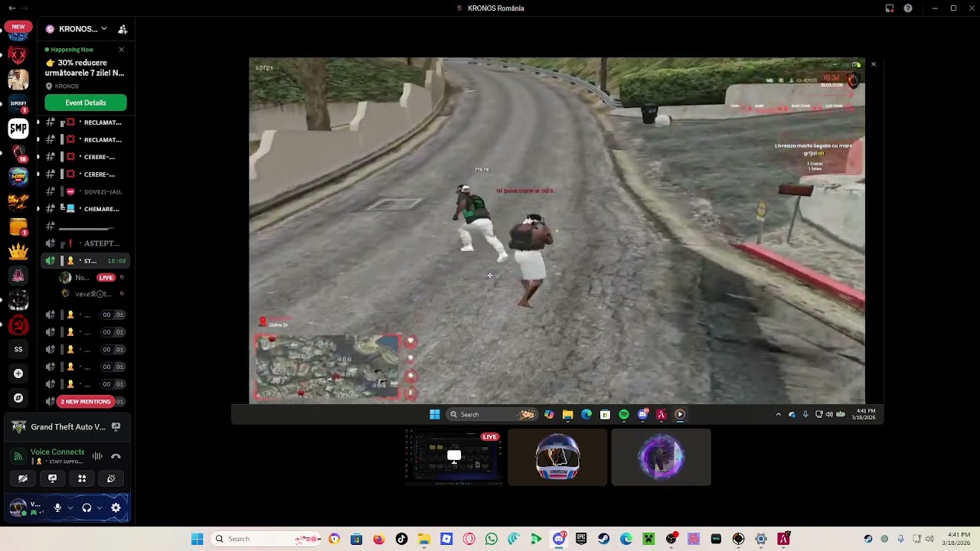980x551 pixels.
Task: Open TikTok from the Windows taskbar
Action: (401, 539)
